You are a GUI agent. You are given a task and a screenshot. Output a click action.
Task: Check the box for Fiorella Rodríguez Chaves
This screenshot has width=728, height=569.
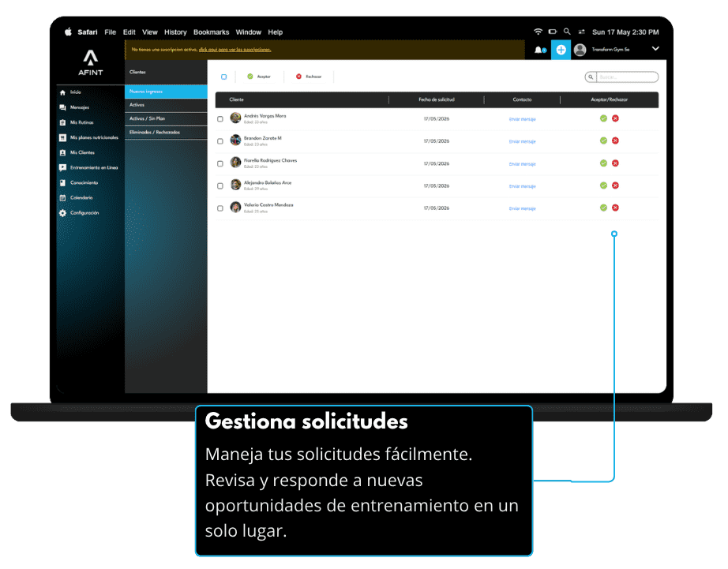220,164
